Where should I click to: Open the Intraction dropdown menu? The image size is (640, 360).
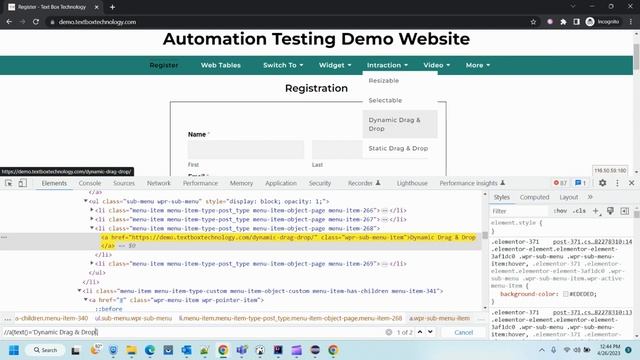click(x=387, y=65)
